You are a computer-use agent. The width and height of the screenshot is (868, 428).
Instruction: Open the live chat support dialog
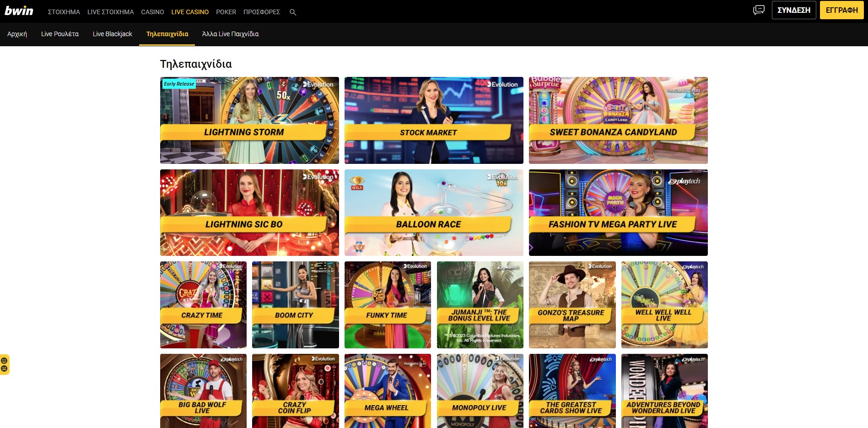click(x=759, y=10)
